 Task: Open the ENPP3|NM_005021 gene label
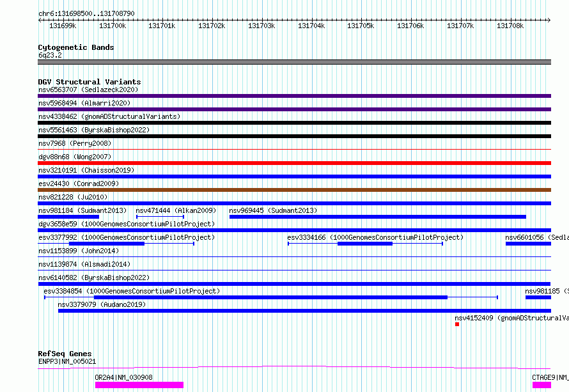(67, 361)
